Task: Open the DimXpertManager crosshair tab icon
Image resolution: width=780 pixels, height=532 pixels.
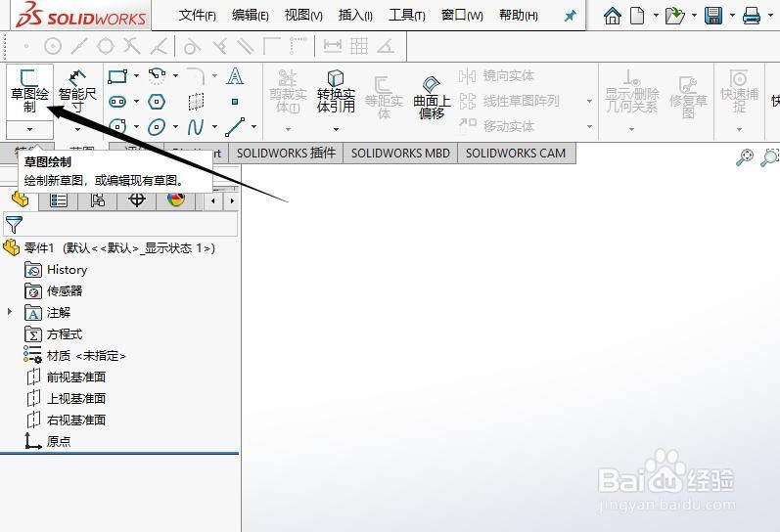Action: pos(136,199)
